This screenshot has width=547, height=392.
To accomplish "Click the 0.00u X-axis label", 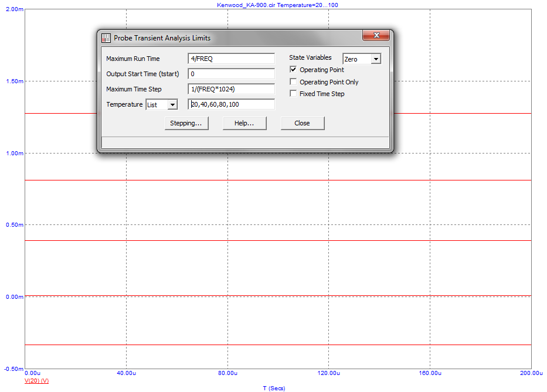I will pyautogui.click(x=33, y=373).
